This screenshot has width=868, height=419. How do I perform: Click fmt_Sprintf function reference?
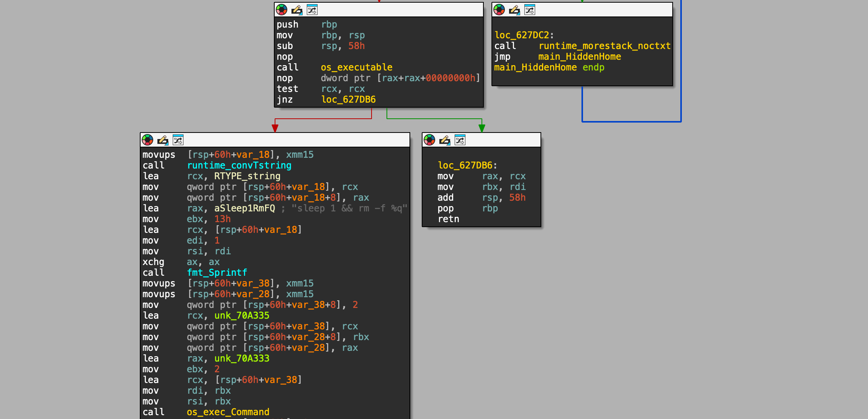point(217,273)
